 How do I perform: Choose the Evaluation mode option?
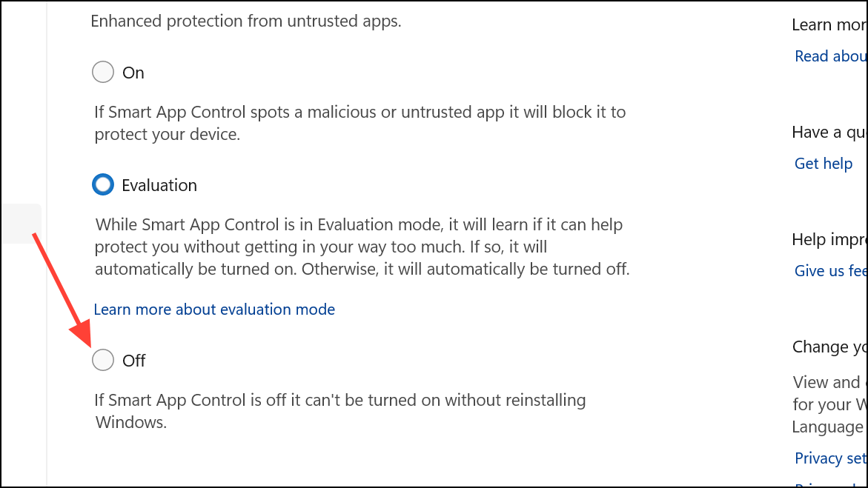103,184
